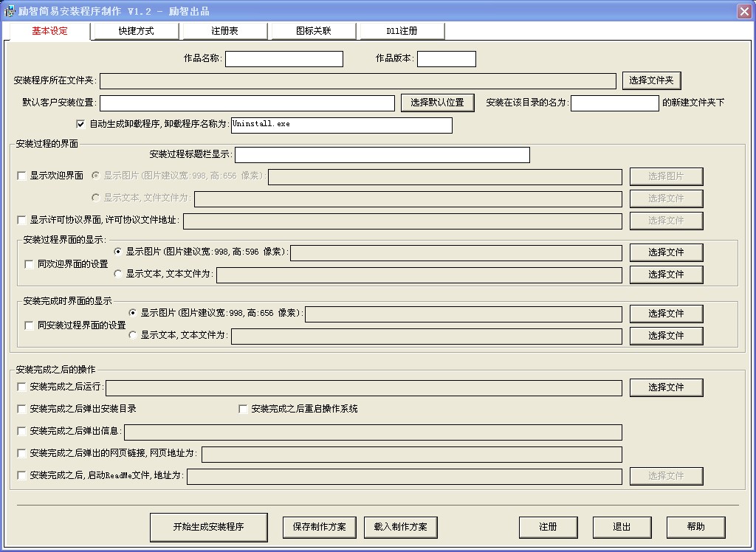
Task: Enable the 显示欢迎界面 option
Action: (x=21, y=176)
